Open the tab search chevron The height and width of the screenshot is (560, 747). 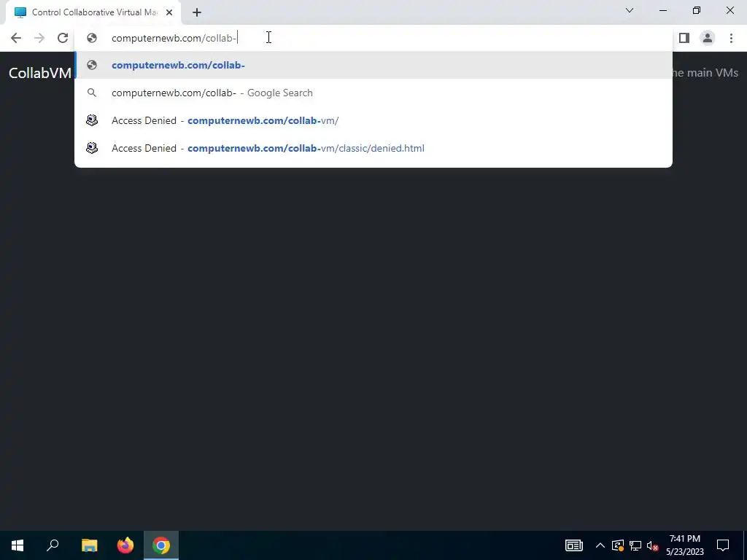click(x=630, y=10)
